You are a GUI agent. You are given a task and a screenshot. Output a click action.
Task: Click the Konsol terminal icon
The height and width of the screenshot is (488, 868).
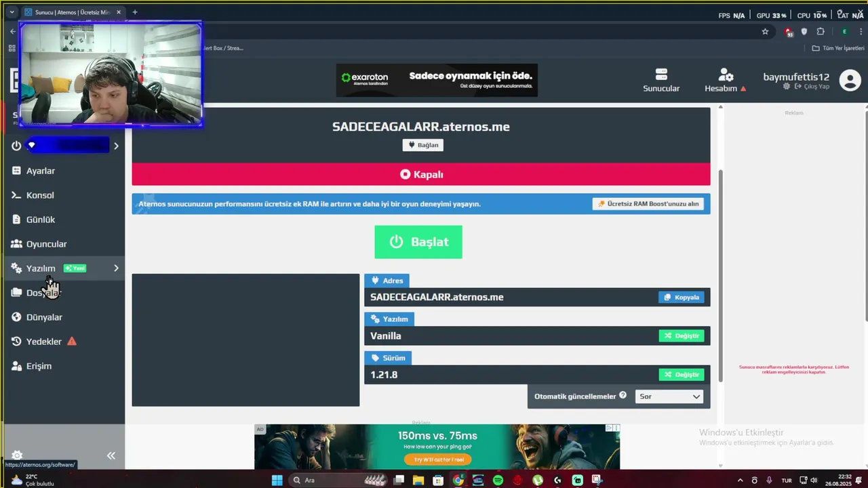(16, 195)
